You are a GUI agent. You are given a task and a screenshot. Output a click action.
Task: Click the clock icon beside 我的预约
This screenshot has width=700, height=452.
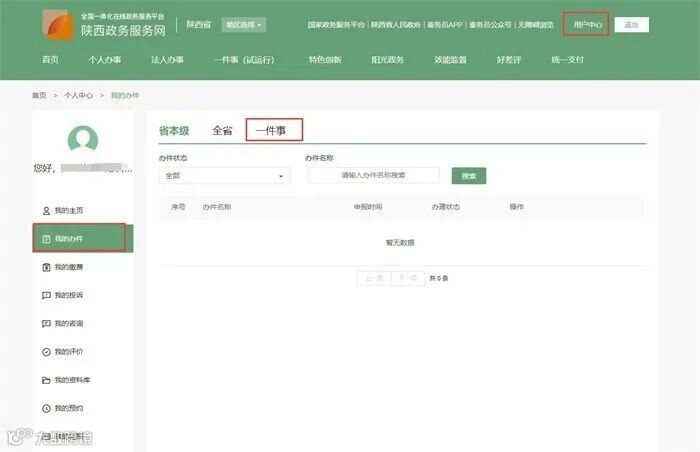point(46,408)
